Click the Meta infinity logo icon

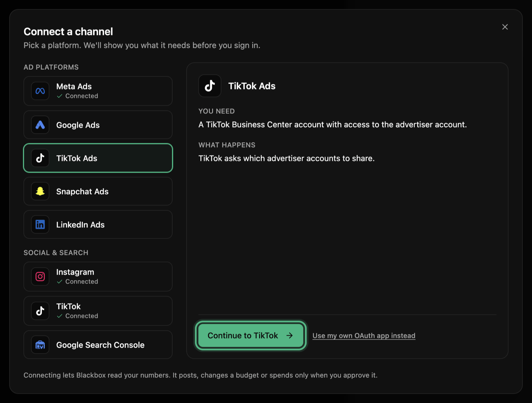(x=40, y=91)
